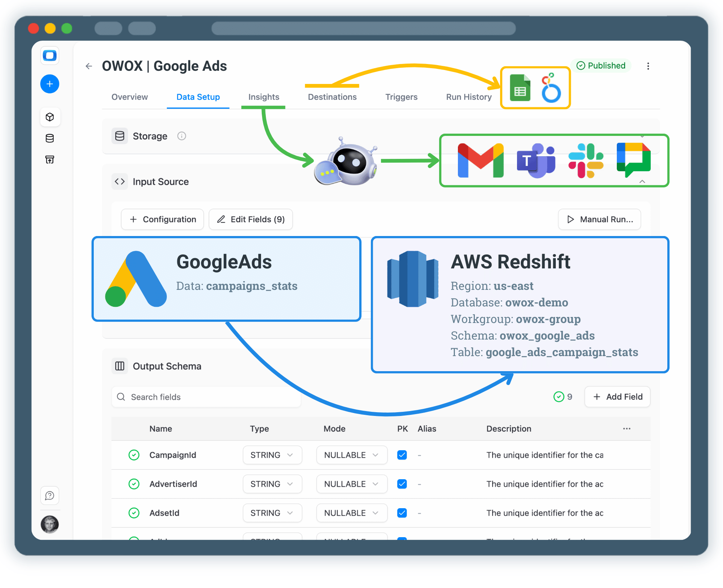Screen dimensions: 723x588
Task: Click the Manual Run button
Action: [x=599, y=219]
